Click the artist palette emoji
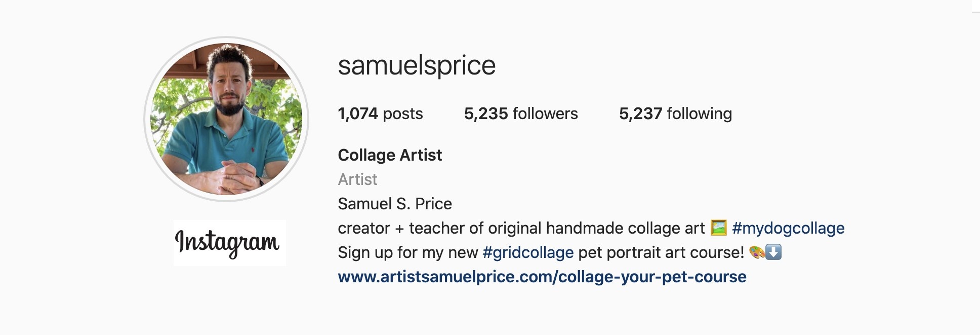The height and width of the screenshot is (335, 980). (x=757, y=252)
